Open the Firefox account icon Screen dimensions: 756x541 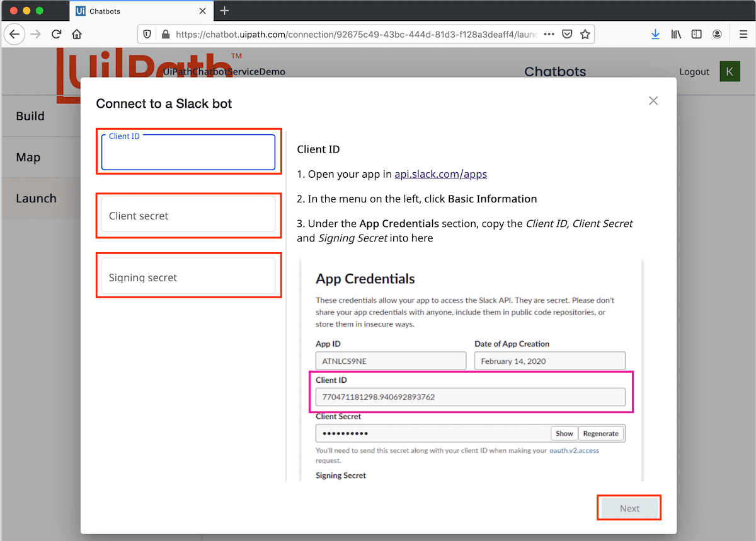(x=717, y=34)
